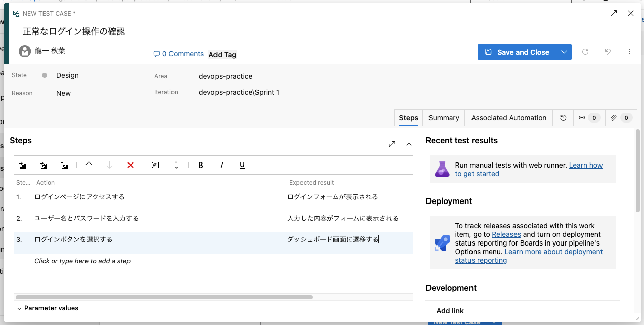Image resolution: width=644 pixels, height=325 pixels.
Task: Collapse the Steps section chevron
Action: [409, 144]
